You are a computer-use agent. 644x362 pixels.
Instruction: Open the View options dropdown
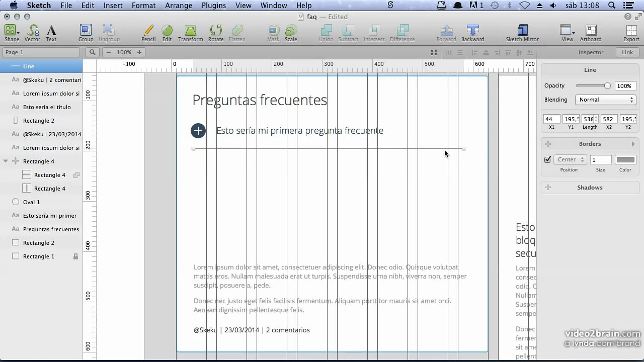567,33
